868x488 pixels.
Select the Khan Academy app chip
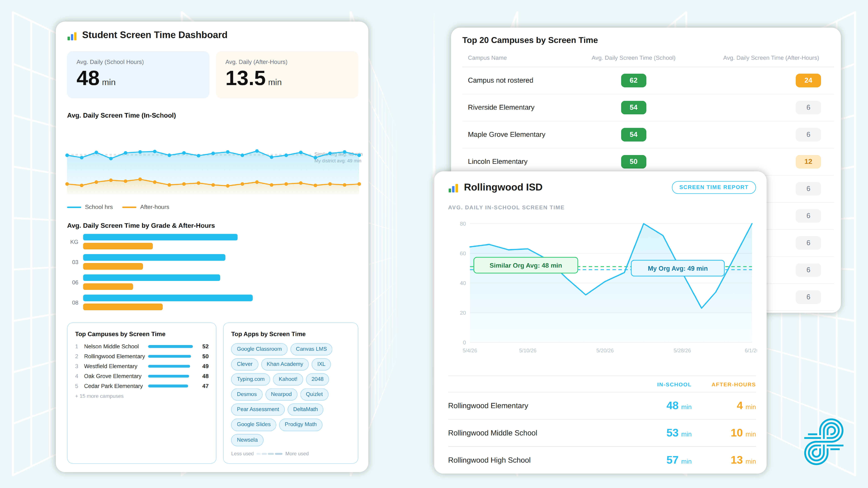(284, 364)
